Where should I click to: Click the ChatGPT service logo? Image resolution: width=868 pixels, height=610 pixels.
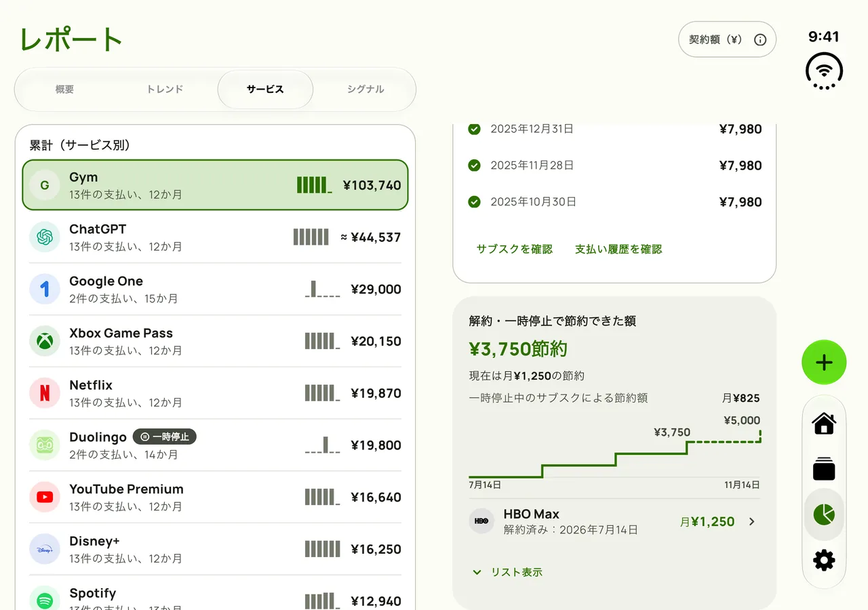45,237
